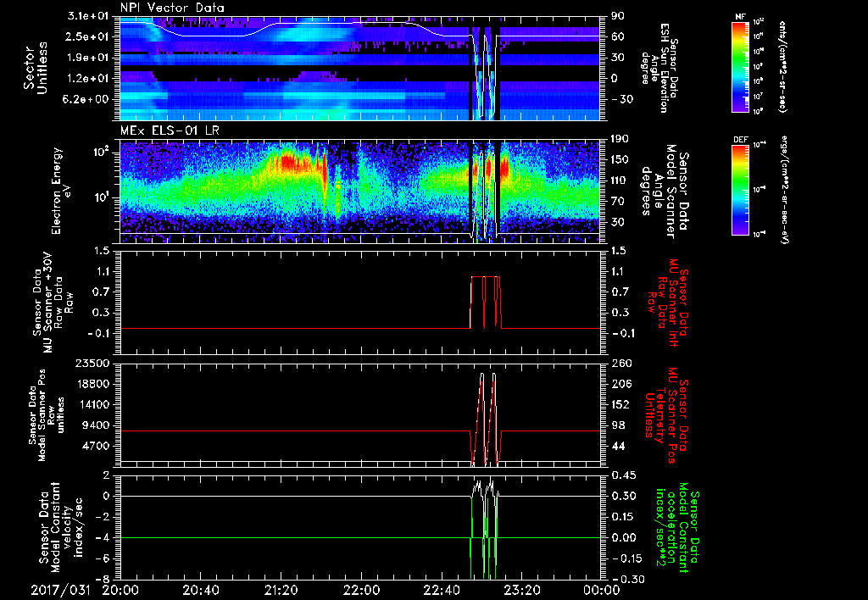868x600 pixels.
Task: Click the "110" scanner angle tick
Action: 620,181
